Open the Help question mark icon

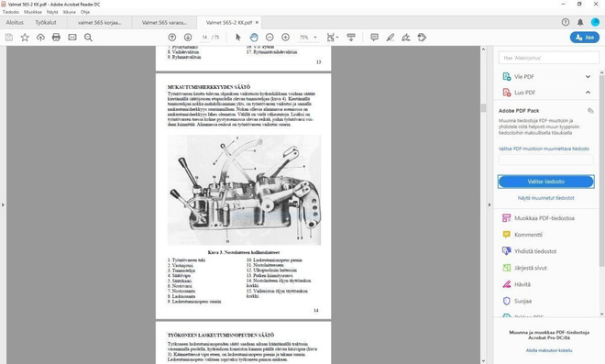[x=566, y=22]
